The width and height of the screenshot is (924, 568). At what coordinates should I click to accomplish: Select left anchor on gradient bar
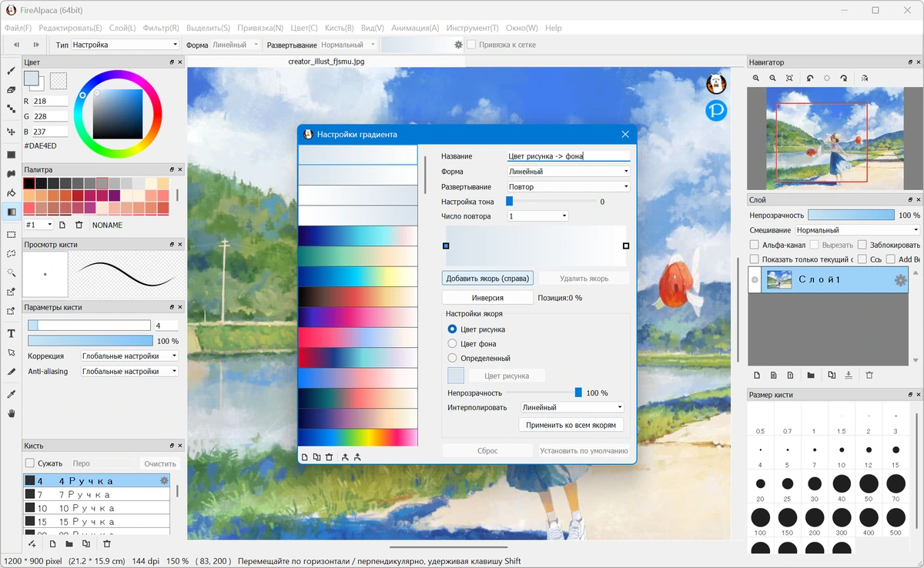pos(446,246)
